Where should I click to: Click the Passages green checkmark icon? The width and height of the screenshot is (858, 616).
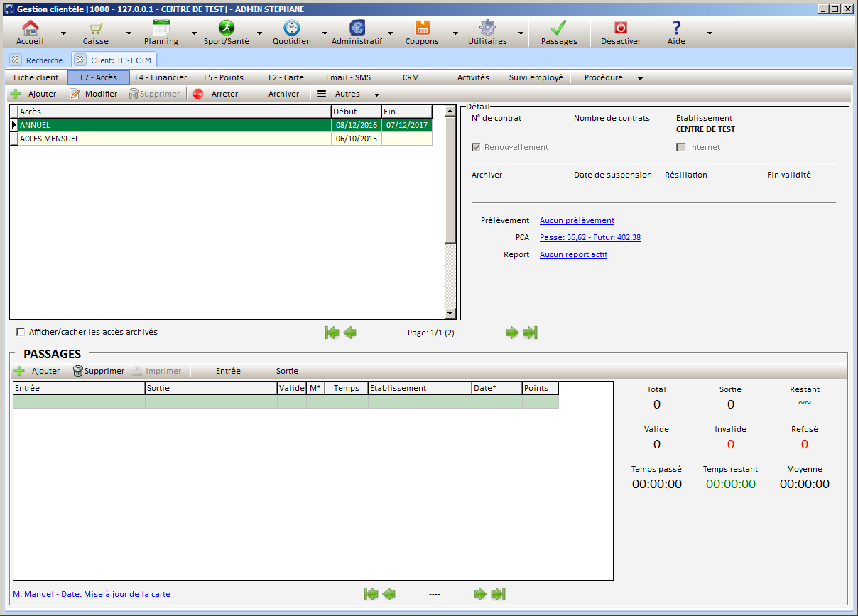tap(559, 28)
